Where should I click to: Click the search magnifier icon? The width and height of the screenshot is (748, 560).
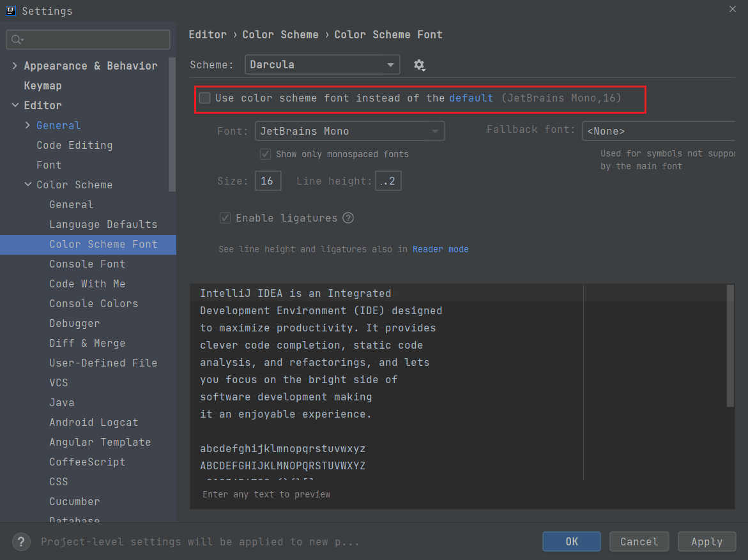tap(17, 40)
